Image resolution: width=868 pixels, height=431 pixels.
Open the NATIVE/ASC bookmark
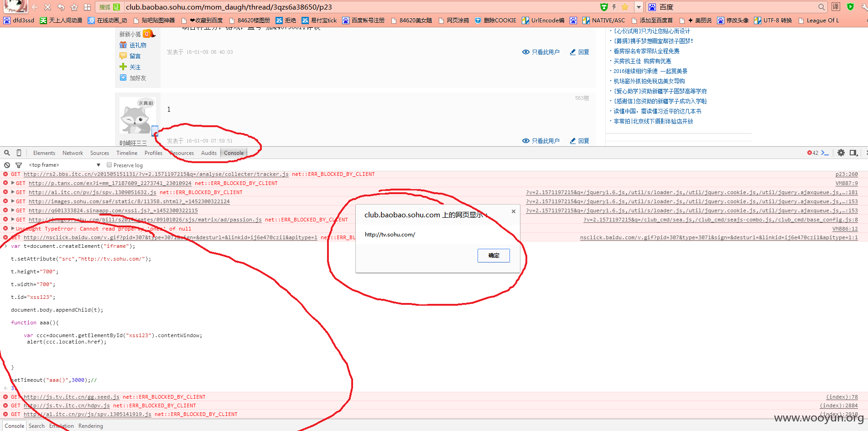point(603,21)
